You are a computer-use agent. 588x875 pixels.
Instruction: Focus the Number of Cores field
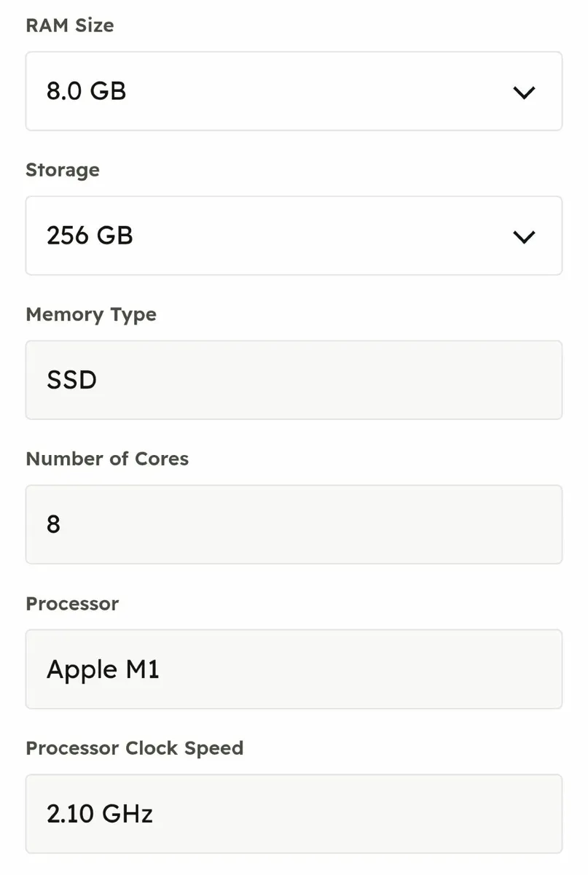click(x=294, y=524)
